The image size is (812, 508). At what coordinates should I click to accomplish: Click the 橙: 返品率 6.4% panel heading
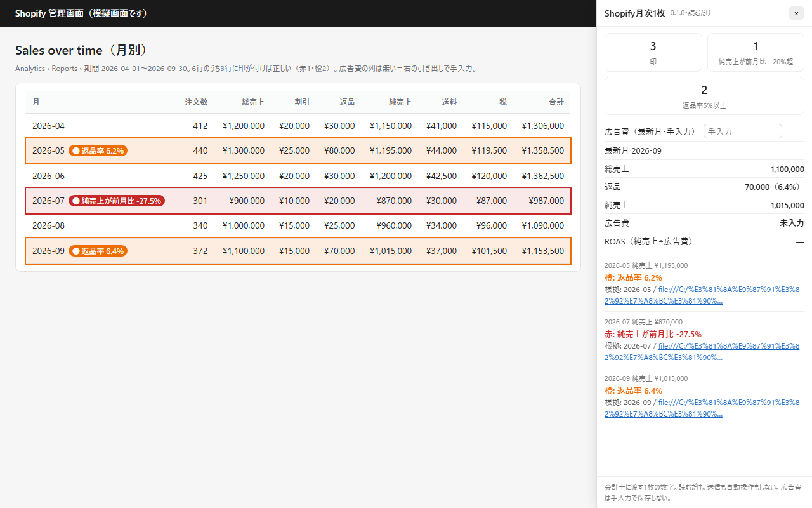(633, 391)
